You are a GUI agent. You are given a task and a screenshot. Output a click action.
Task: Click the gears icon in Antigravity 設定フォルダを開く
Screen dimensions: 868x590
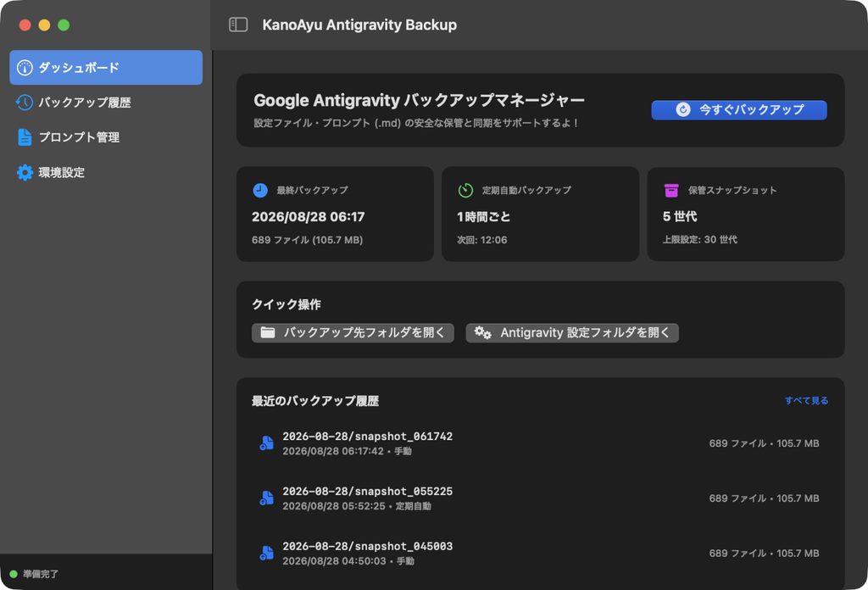[x=482, y=332]
